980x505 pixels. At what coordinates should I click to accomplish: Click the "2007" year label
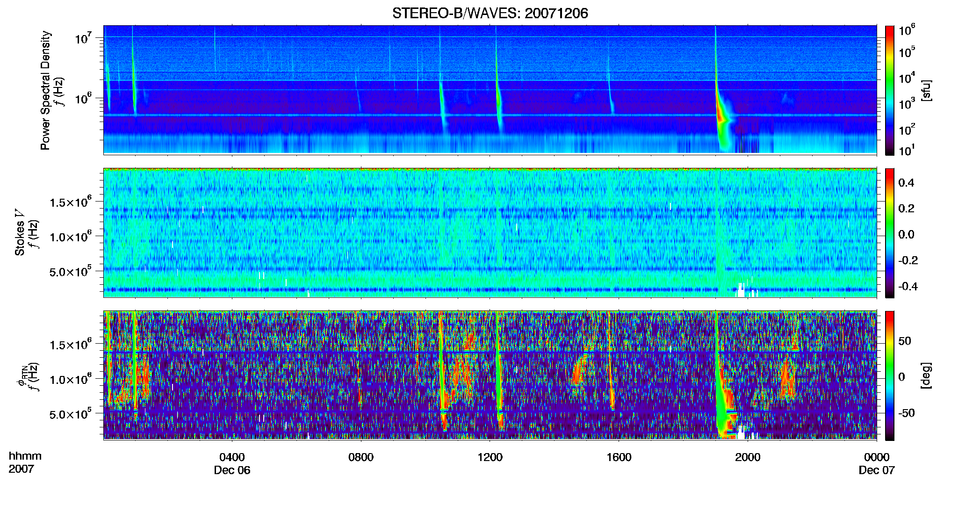coord(21,469)
